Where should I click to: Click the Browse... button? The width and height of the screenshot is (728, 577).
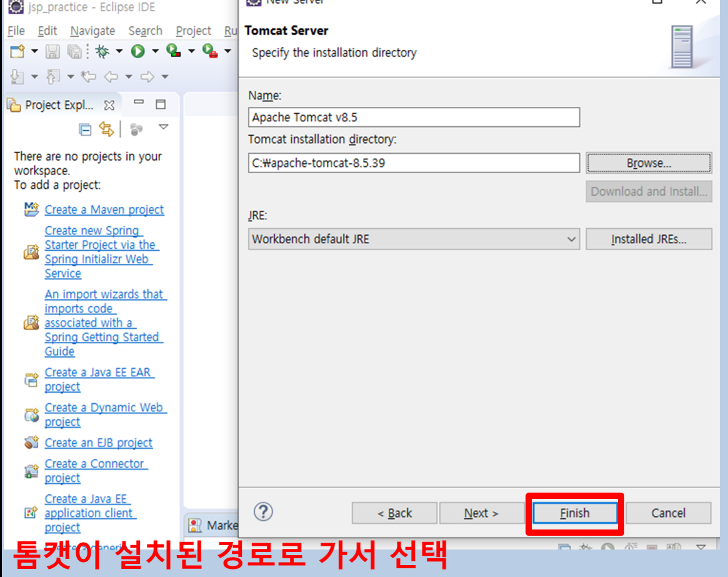[x=649, y=163]
